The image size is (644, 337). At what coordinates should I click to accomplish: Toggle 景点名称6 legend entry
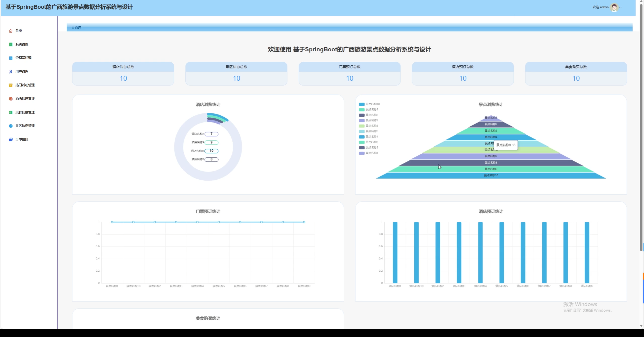click(x=369, y=126)
